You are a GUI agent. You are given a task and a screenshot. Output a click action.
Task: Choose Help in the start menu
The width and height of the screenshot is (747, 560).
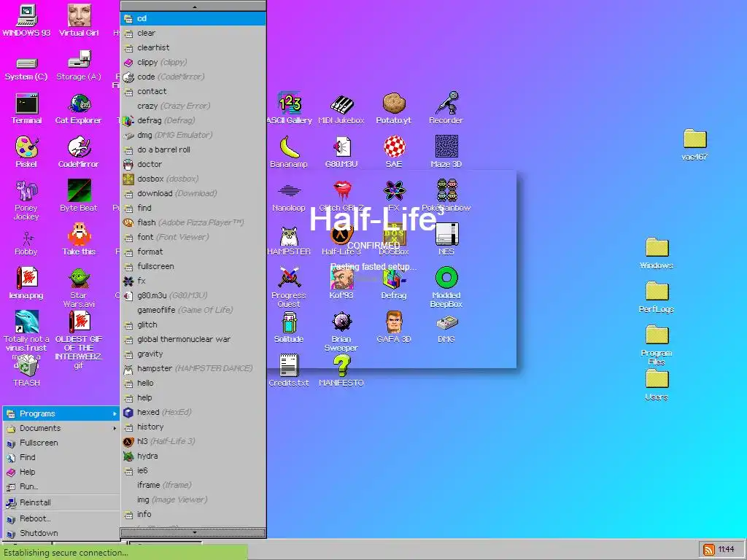(x=62, y=472)
